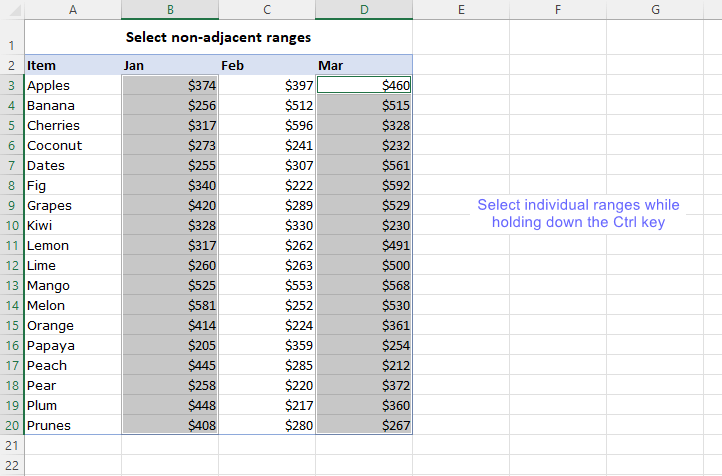
Task: Click the Select All corner of the sheet
Action: (x=11, y=9)
